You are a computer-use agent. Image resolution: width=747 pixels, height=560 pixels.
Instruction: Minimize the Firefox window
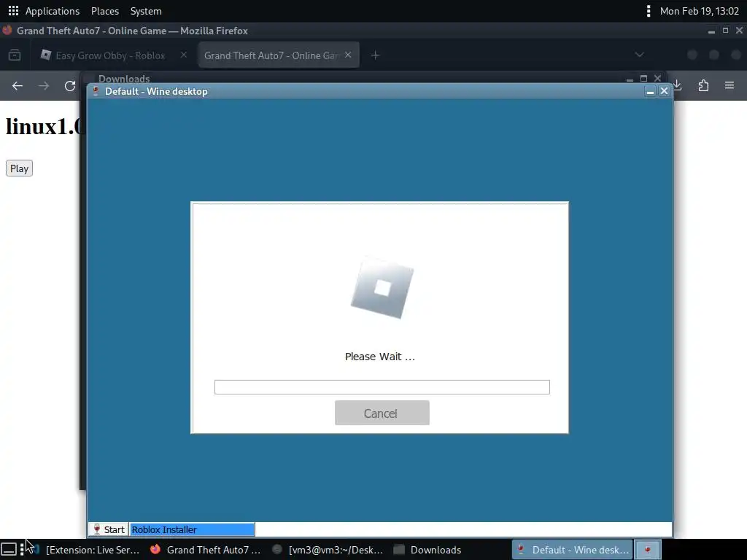point(711,31)
